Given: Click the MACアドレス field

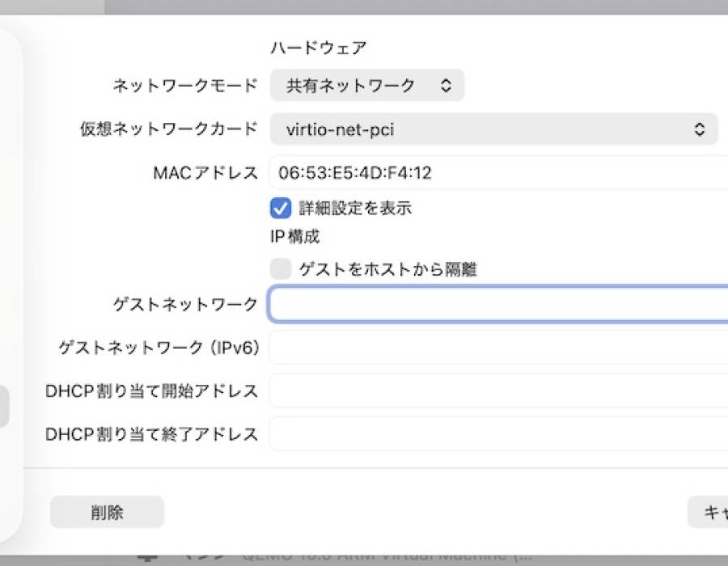Looking at the screenshot, I should coord(498,172).
